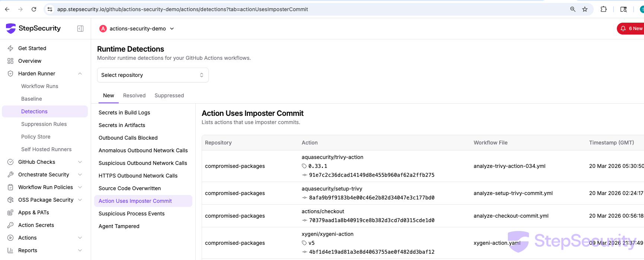Expand the Reports section chevron
Image resolution: width=644 pixels, height=260 pixels.
pos(80,250)
